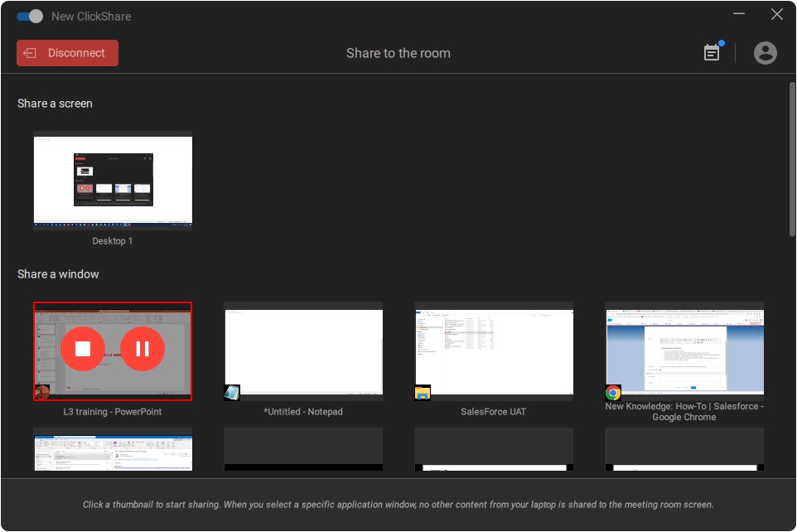This screenshot has height=532, width=797.
Task: Pause sharing the L3 training window
Action: pos(142,349)
